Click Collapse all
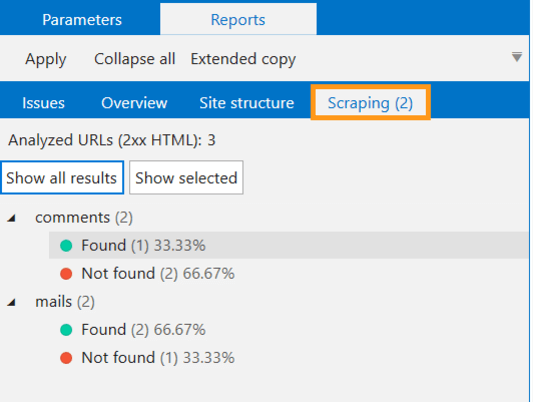This screenshot has width=533, height=402. (135, 59)
